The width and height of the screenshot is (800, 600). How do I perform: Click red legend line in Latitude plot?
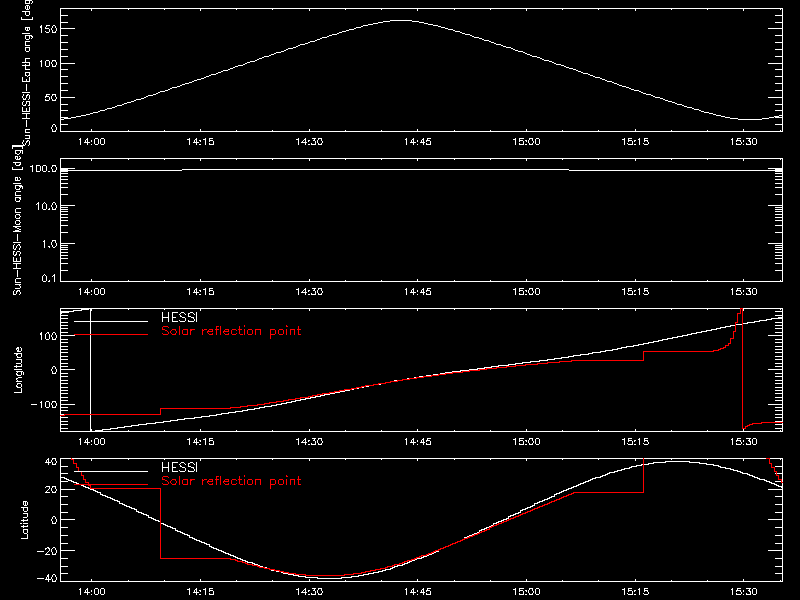pyautogui.click(x=111, y=484)
